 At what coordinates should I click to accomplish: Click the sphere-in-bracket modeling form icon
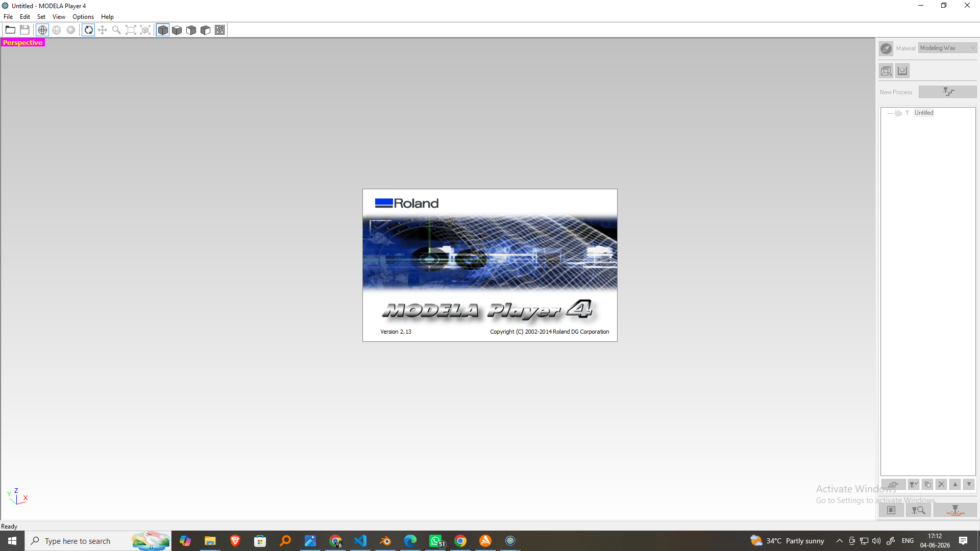pyautogui.click(x=902, y=71)
